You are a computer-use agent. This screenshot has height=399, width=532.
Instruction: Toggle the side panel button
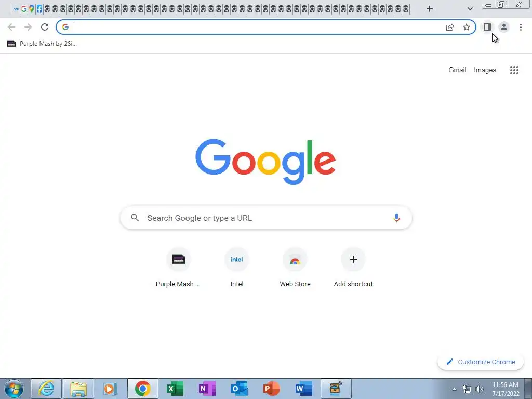point(487,27)
